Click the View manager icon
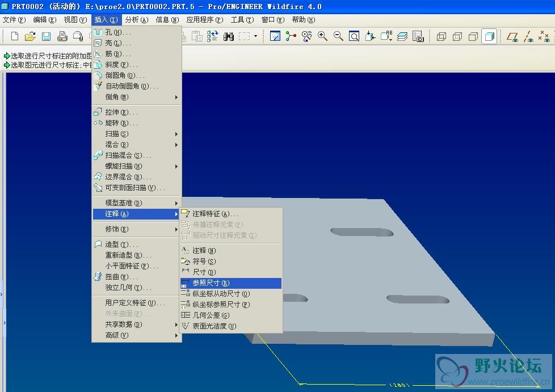The height and width of the screenshot is (392, 555). pos(418,36)
